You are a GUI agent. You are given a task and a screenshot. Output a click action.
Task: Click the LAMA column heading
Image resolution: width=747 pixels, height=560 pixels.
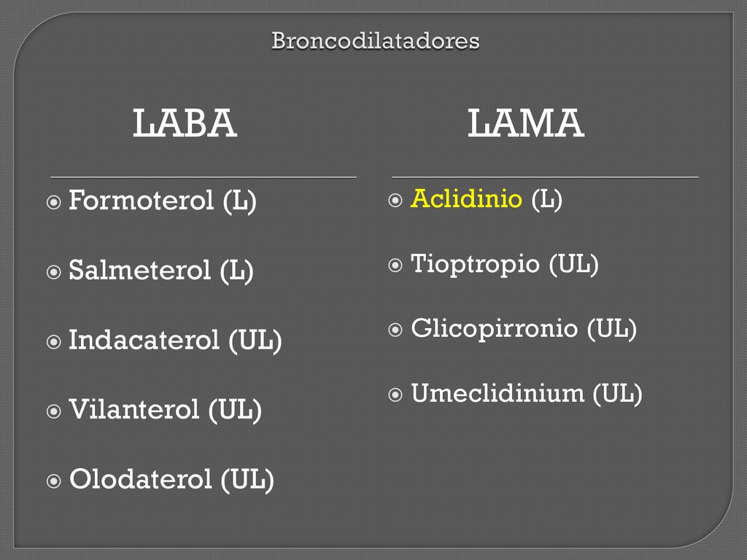(x=526, y=122)
